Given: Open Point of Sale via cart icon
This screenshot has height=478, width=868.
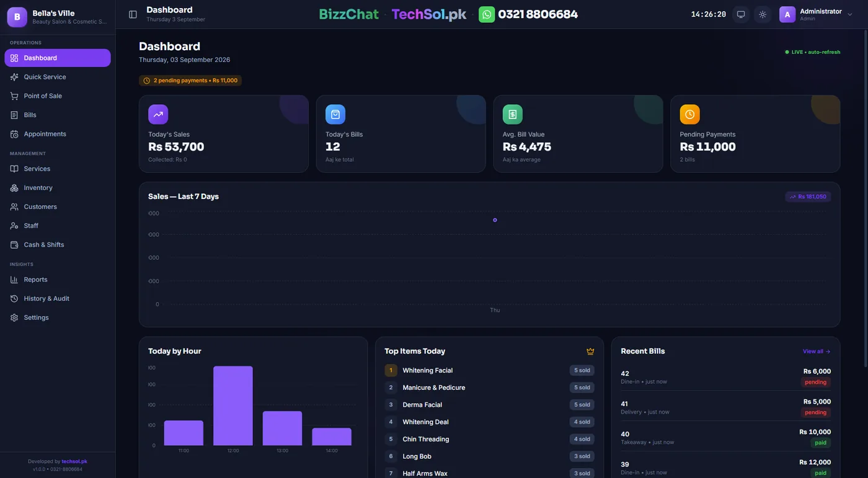Looking at the screenshot, I should pyautogui.click(x=14, y=96).
